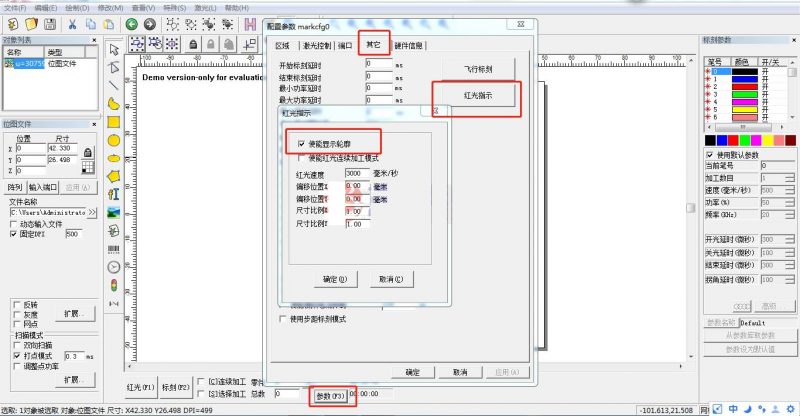Click the Cut scissors icon
Image resolution: width=800 pixels, height=416 pixels.
tap(72, 24)
